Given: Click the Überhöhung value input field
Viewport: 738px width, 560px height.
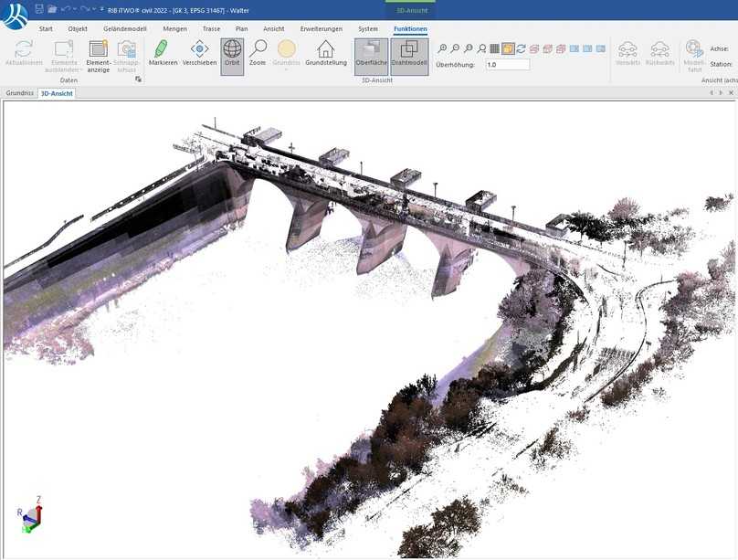Looking at the screenshot, I should (x=507, y=66).
